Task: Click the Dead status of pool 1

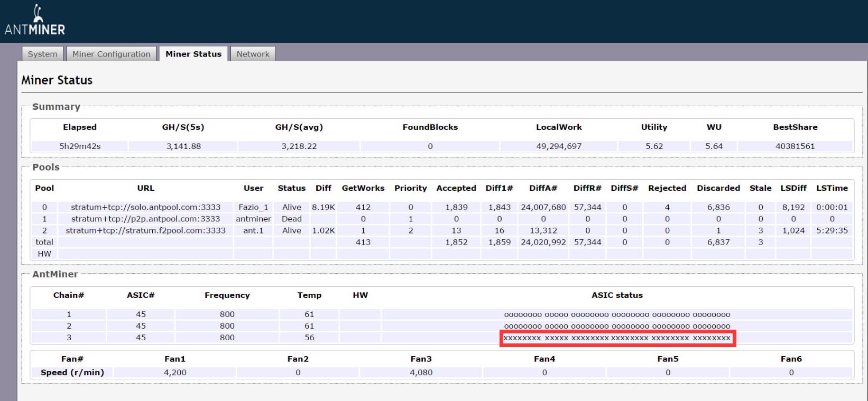Action: (291, 219)
